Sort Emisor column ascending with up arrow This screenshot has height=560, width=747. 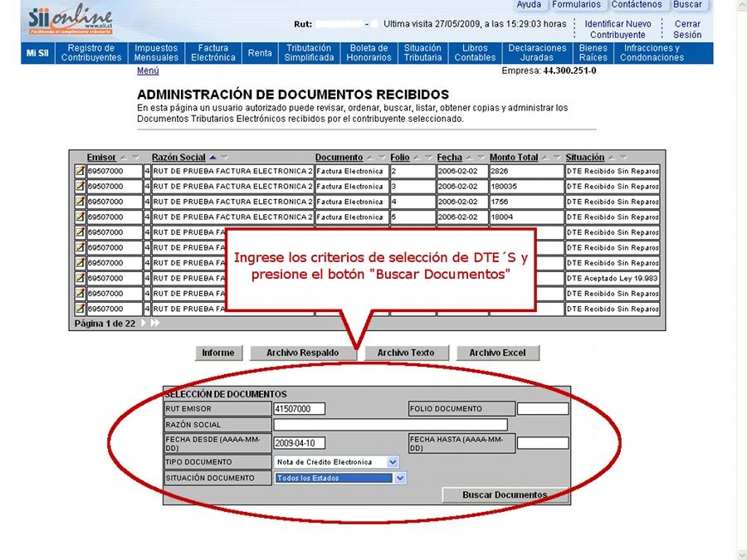pos(124,157)
